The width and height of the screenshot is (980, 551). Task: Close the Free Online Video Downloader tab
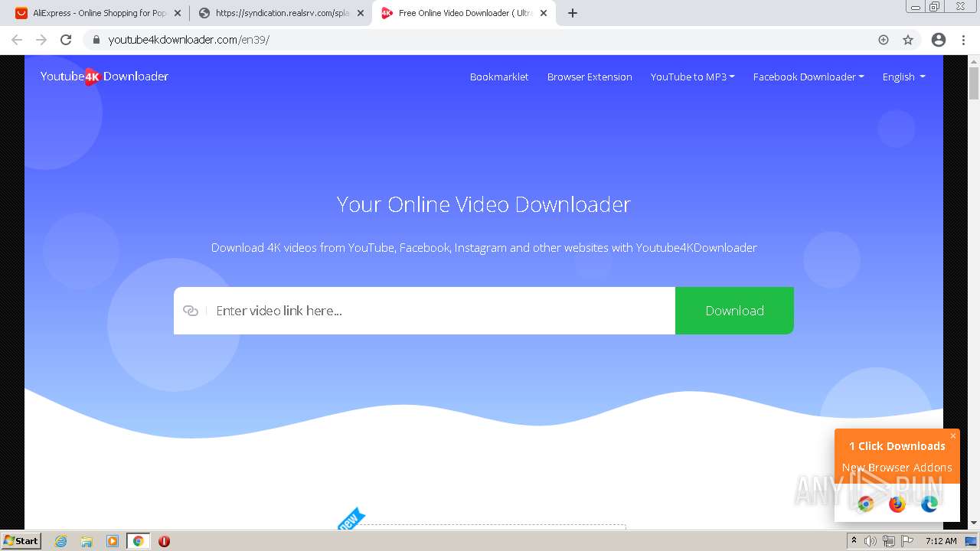pos(544,13)
